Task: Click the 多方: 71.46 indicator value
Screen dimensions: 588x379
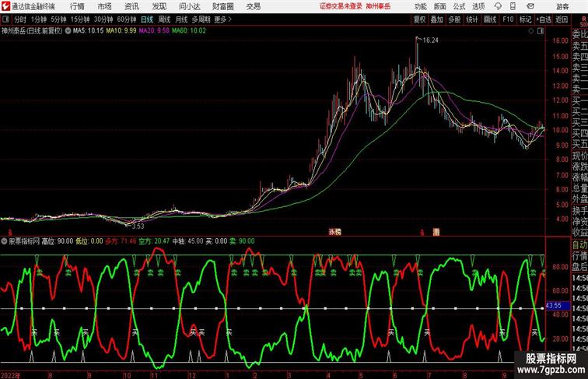Action: pyautogui.click(x=121, y=241)
